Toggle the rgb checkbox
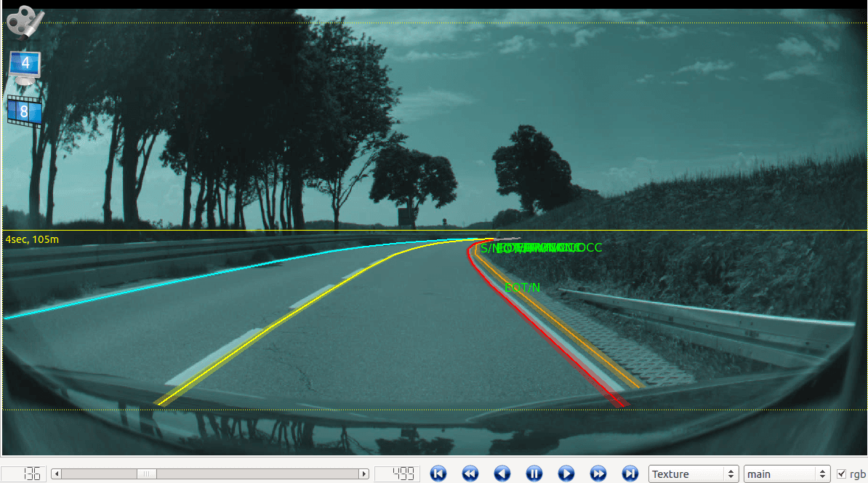The height and width of the screenshot is (483, 868). tap(841, 474)
